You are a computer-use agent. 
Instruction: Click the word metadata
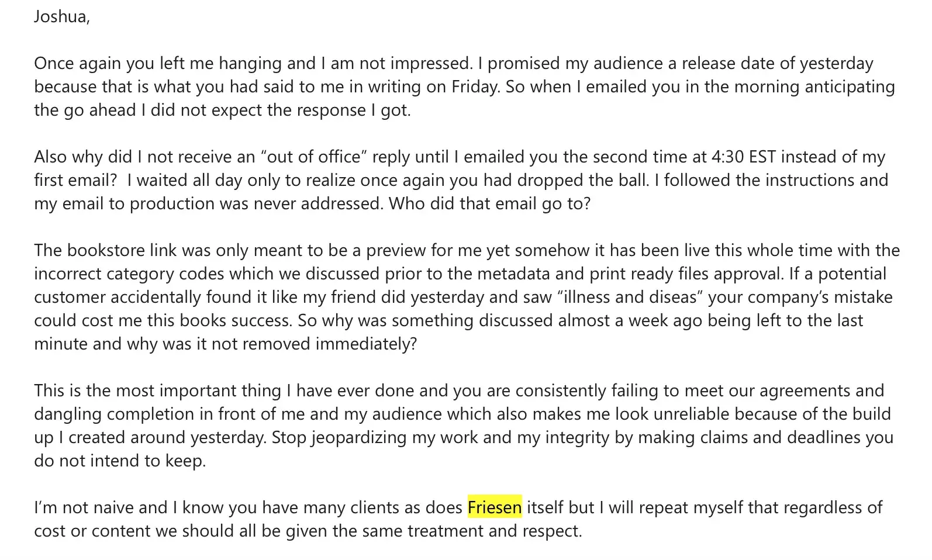(551, 274)
